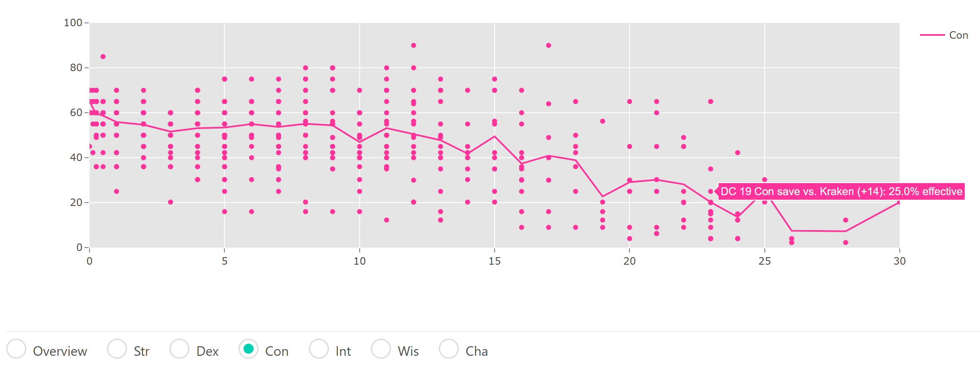This screenshot has width=980, height=367.
Task: Click the pink legend line swatch
Action: click(932, 35)
